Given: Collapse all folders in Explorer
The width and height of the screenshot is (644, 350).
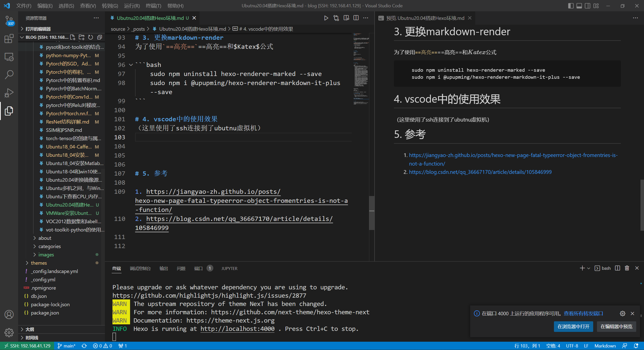Looking at the screenshot, I should (100, 37).
